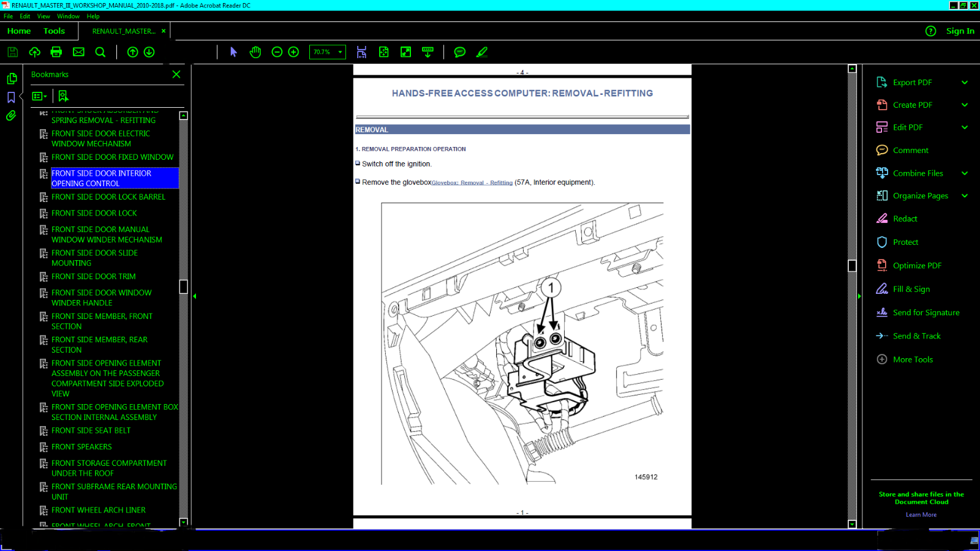980x551 pixels.
Task: Open the Edit menu
Action: pos(24,17)
